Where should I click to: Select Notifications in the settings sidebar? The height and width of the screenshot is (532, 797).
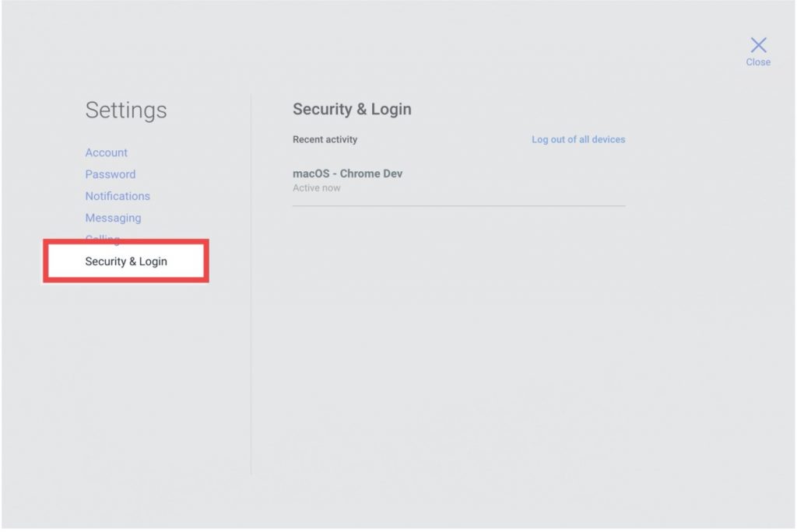pos(118,196)
